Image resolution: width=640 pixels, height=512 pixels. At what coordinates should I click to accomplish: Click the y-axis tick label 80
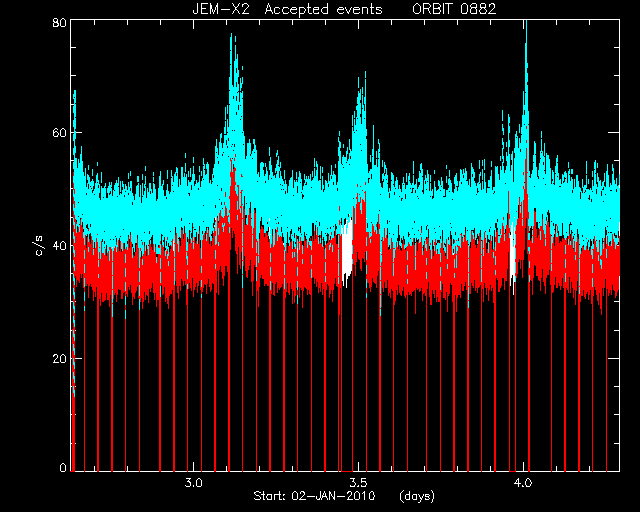click(x=59, y=22)
